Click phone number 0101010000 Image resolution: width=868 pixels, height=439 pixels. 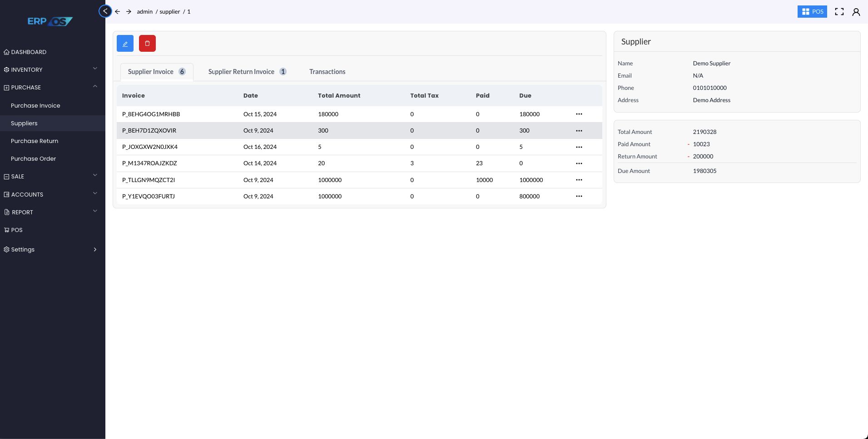pyautogui.click(x=710, y=88)
